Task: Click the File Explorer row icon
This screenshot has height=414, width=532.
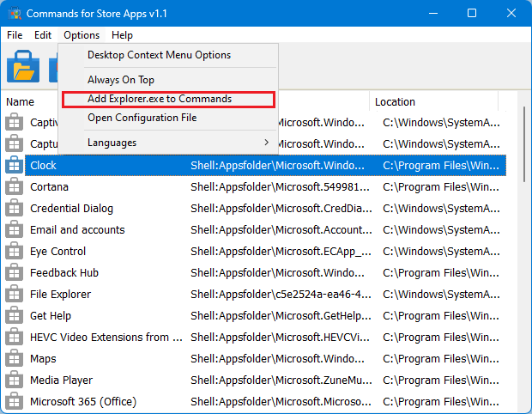Action: coord(14,294)
